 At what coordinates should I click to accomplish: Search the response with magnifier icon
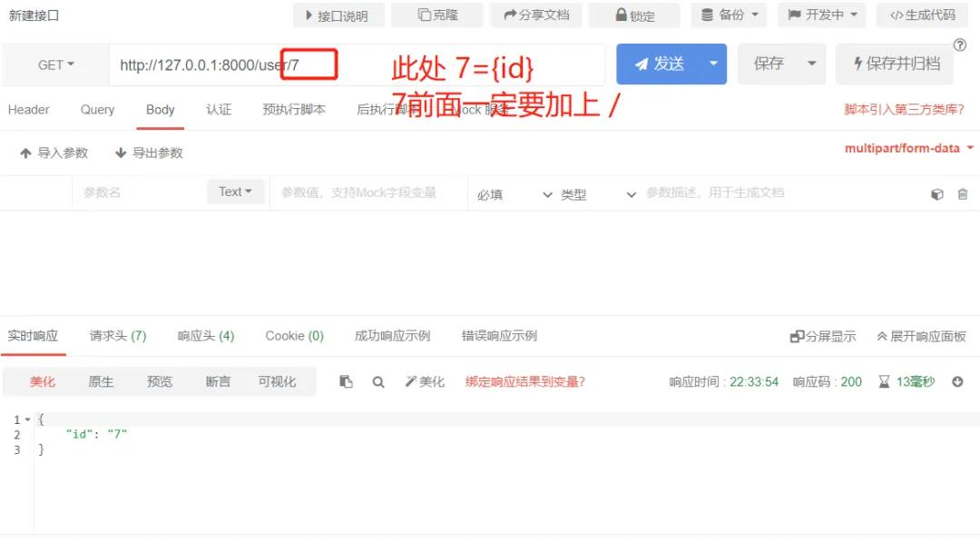pyautogui.click(x=378, y=382)
